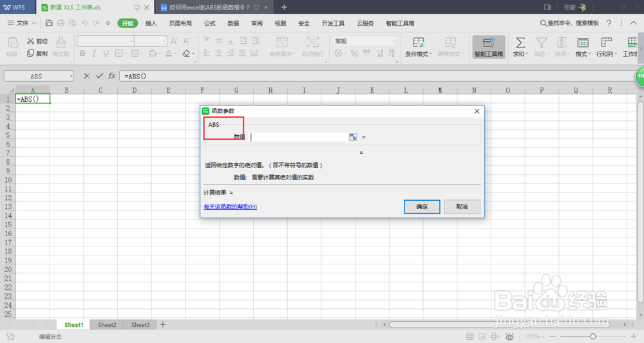Click the thousands separator icon
Screen dimensions: 644x343
pyautogui.click(x=366, y=53)
